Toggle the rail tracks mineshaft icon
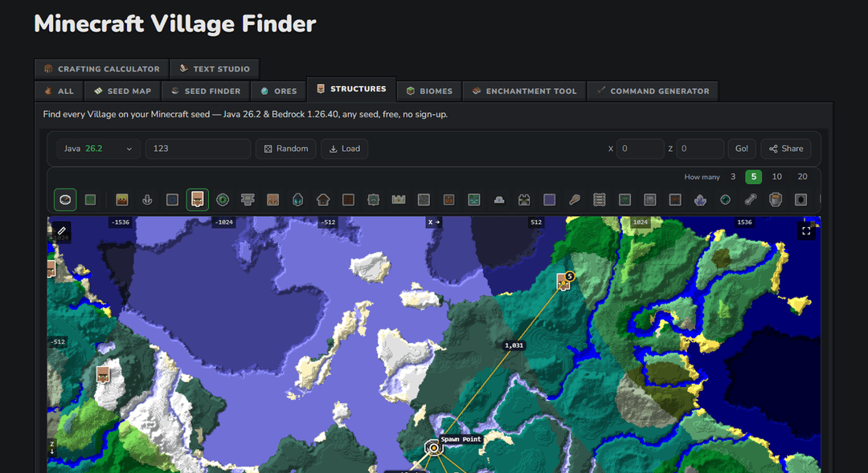This screenshot has height=473, width=868. [x=600, y=200]
